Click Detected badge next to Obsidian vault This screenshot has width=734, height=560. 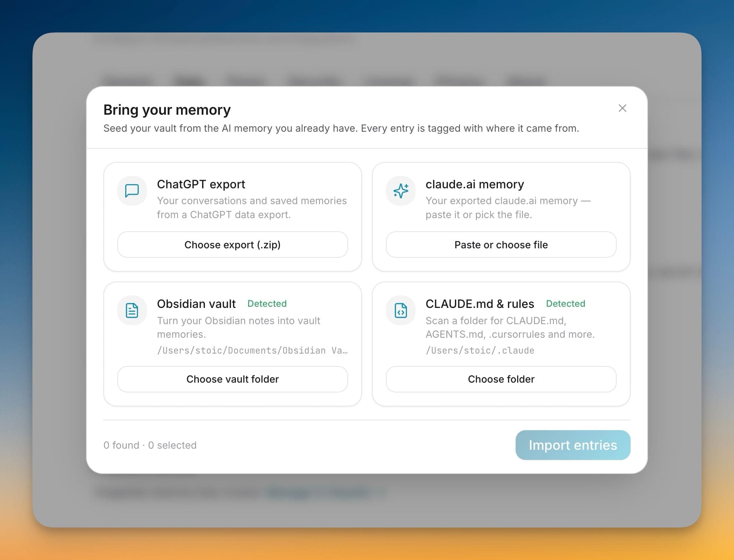(x=267, y=304)
